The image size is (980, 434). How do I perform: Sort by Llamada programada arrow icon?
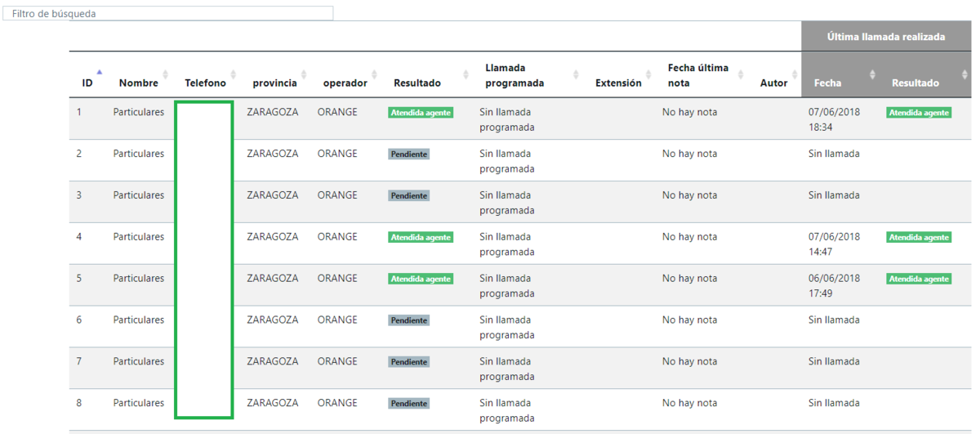pos(576,75)
